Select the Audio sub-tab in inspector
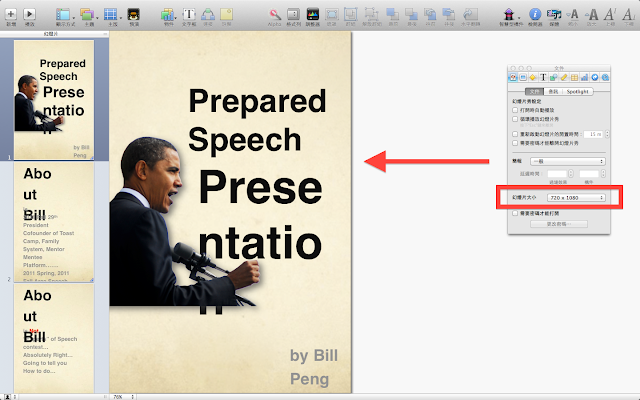 [x=553, y=91]
